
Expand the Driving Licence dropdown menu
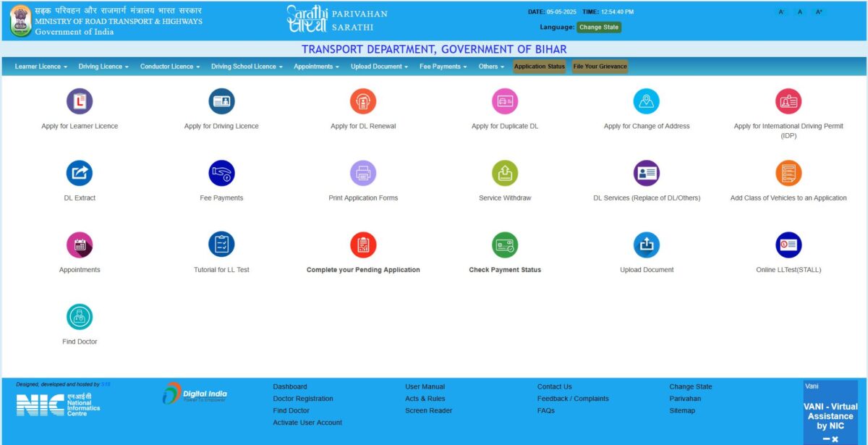pyautogui.click(x=103, y=67)
